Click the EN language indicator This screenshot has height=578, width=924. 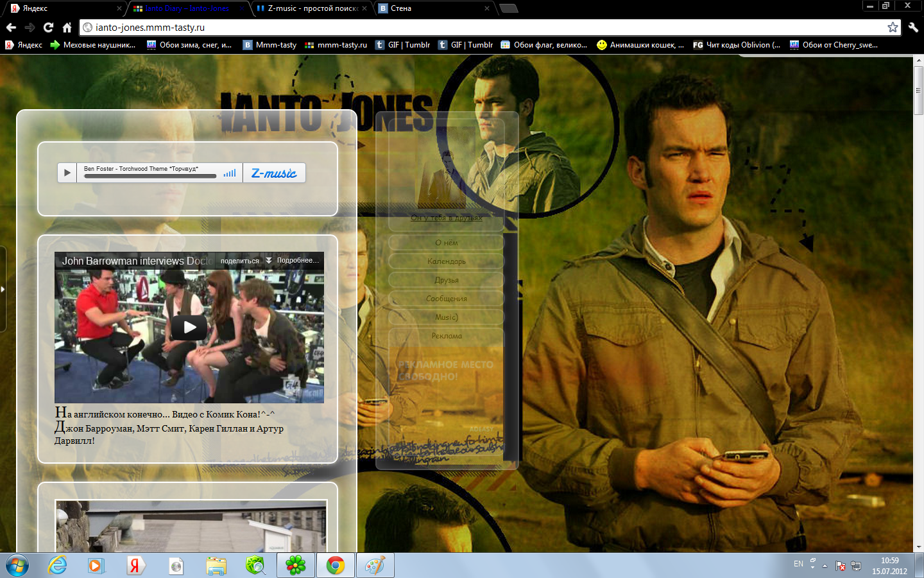pyautogui.click(x=798, y=564)
